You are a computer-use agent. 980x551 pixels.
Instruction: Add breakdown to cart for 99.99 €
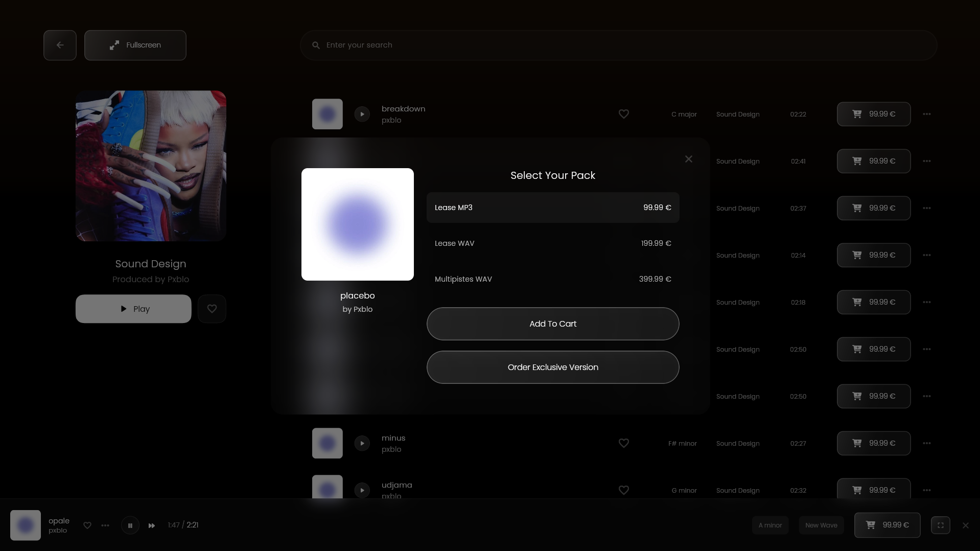coord(874,114)
